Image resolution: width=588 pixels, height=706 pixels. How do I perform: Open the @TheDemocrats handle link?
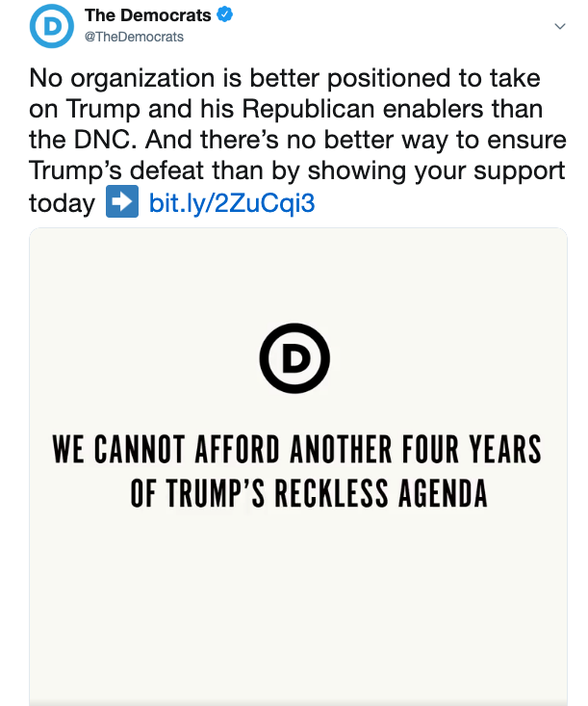(x=134, y=37)
